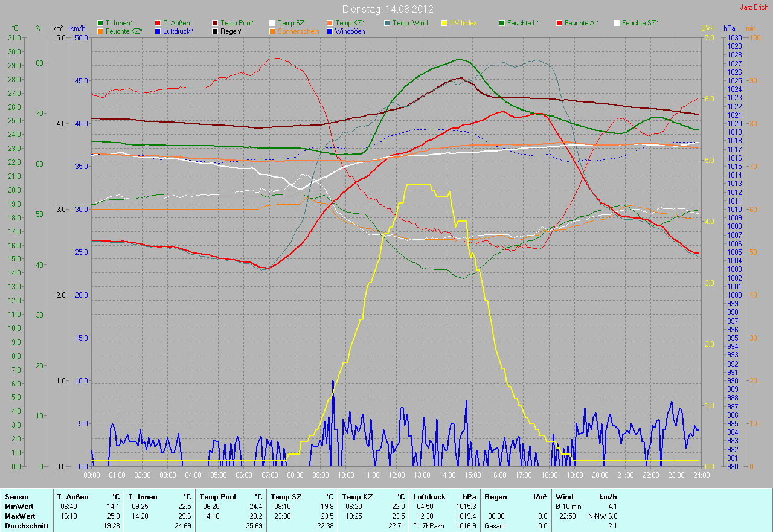773x532 pixels.
Task: Click the Feuchte SZ legend label
Action: tap(640, 23)
